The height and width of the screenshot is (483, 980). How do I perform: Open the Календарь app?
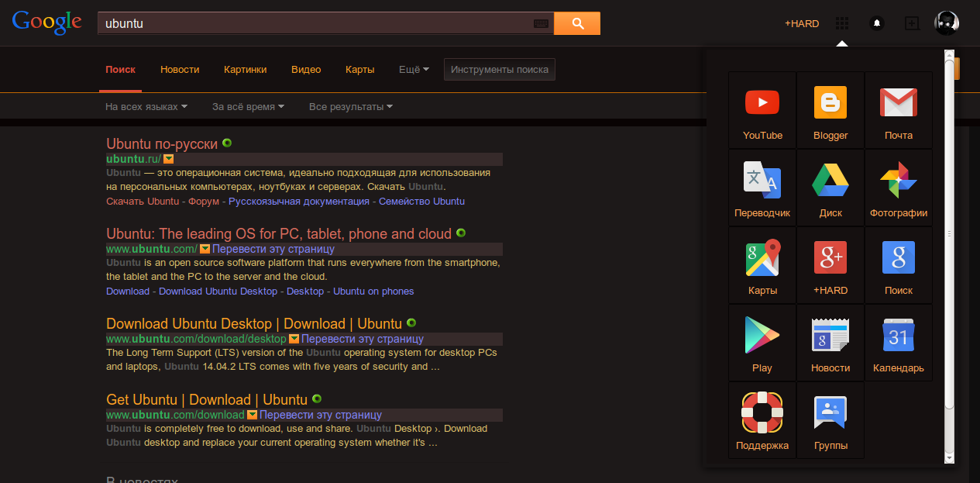[x=898, y=342]
